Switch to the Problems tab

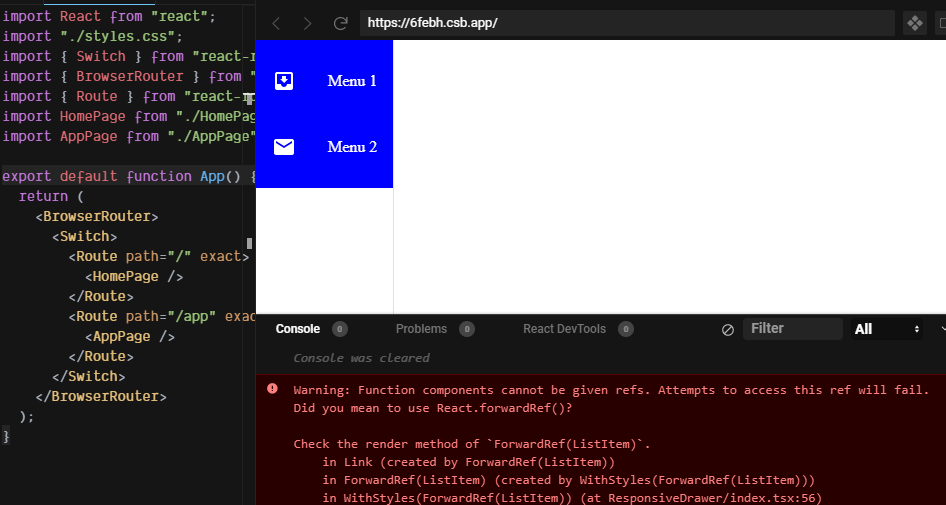[421, 329]
